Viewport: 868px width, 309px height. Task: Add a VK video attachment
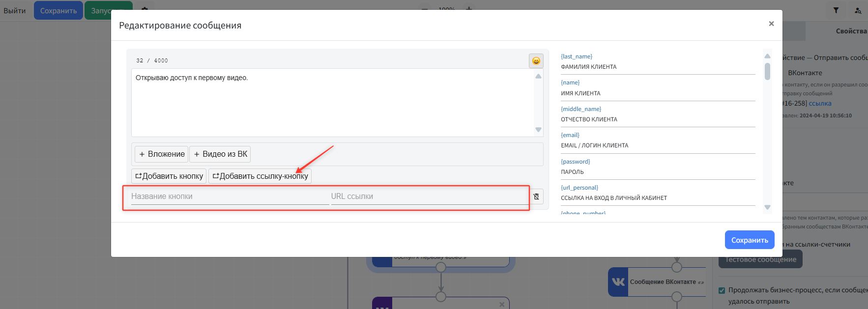[220, 154]
